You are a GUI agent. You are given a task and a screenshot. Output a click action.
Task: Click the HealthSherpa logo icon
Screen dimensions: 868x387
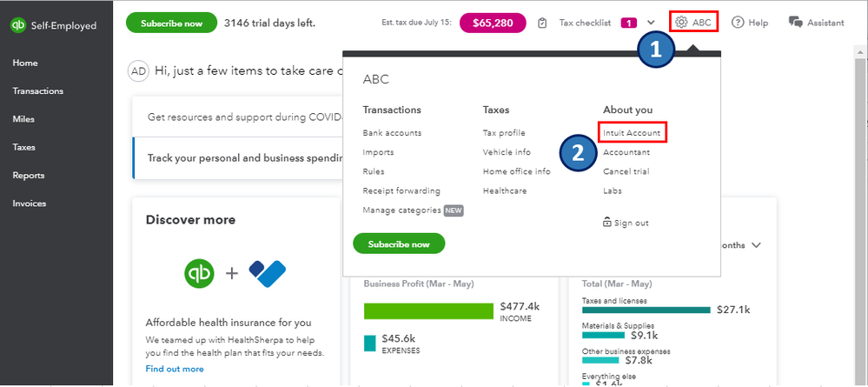267,273
